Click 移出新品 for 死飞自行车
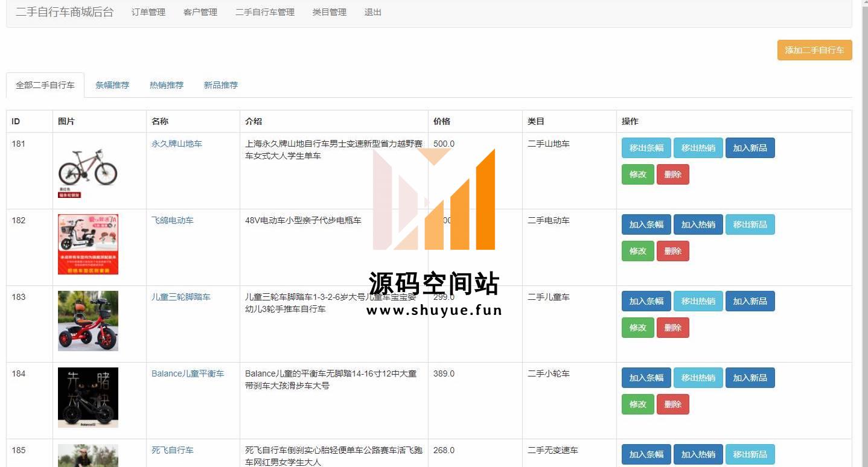 750,454
